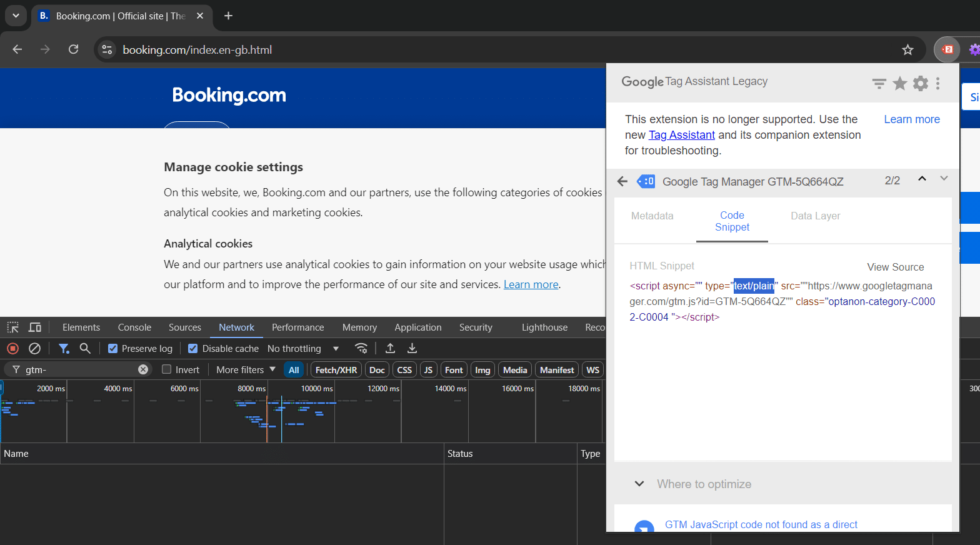Uncheck Preserve log
980x545 pixels.
112,349
